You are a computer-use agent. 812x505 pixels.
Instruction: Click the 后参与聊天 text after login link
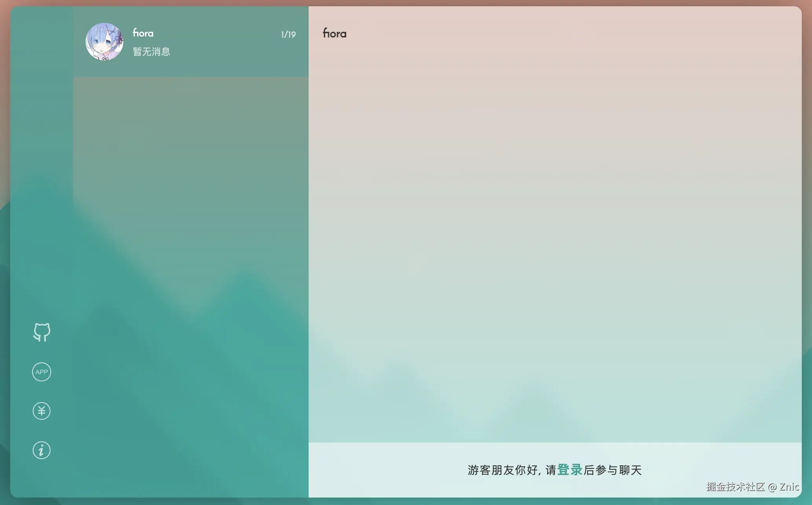tap(613, 470)
